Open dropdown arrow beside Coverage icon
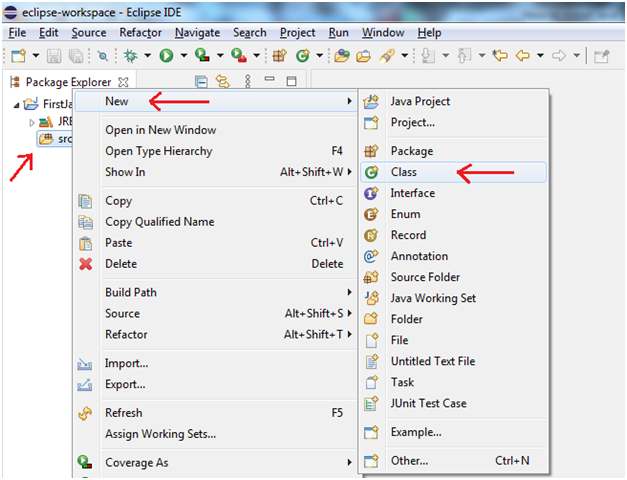Image resolution: width=627 pixels, height=480 pixels. pyautogui.click(x=220, y=56)
